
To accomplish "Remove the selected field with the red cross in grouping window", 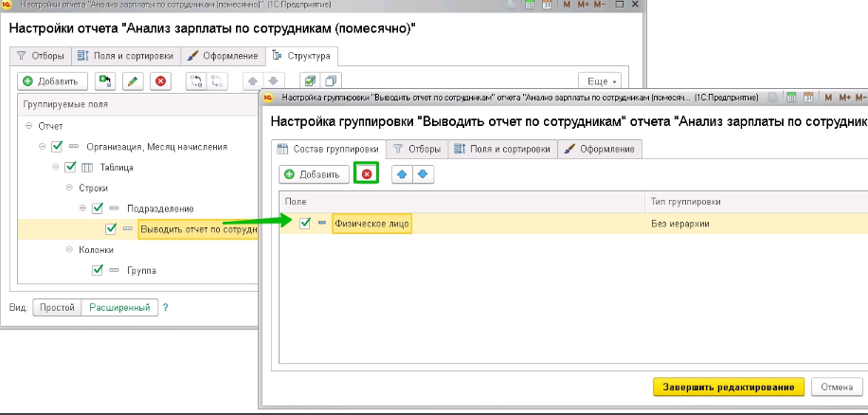I will pos(367,173).
